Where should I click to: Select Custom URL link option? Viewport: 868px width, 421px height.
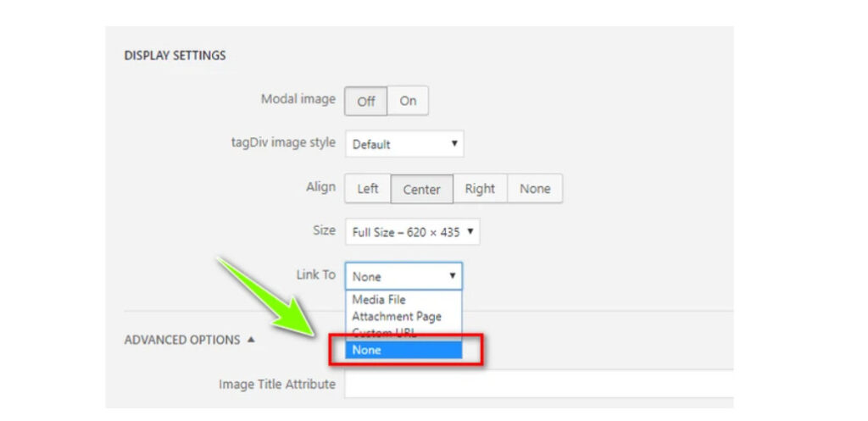384,333
